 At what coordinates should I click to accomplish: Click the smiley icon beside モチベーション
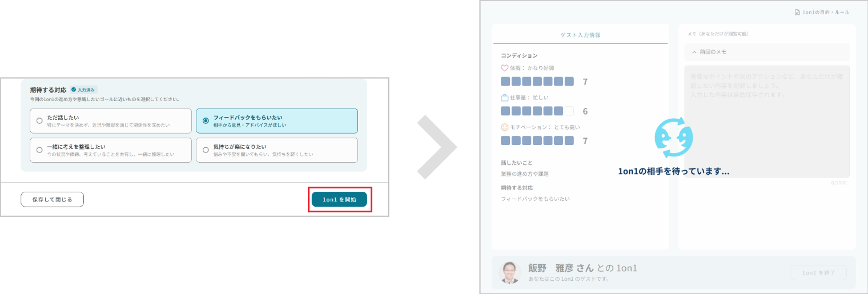point(504,127)
